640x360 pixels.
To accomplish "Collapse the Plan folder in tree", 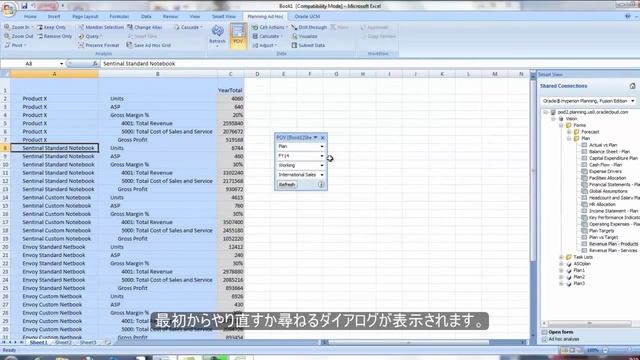I will pyautogui.click(x=569, y=138).
